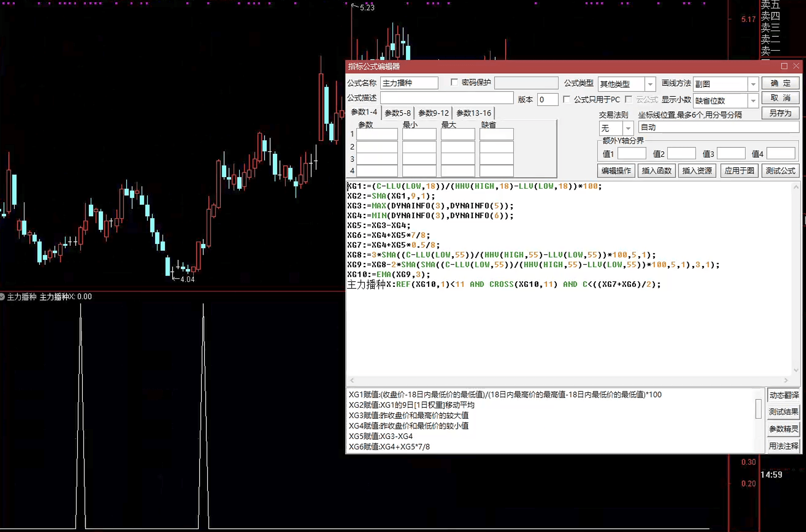
Task: Click 14:59 time stamp
Action: [771, 475]
